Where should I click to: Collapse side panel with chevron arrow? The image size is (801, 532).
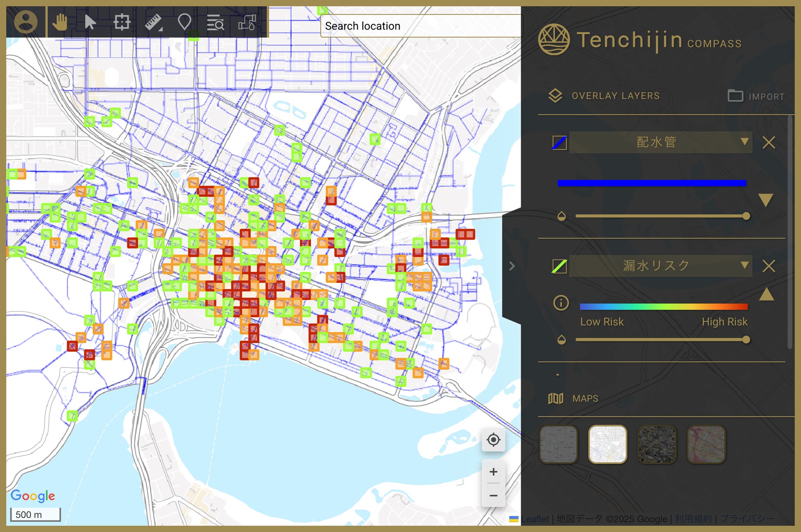point(512,266)
